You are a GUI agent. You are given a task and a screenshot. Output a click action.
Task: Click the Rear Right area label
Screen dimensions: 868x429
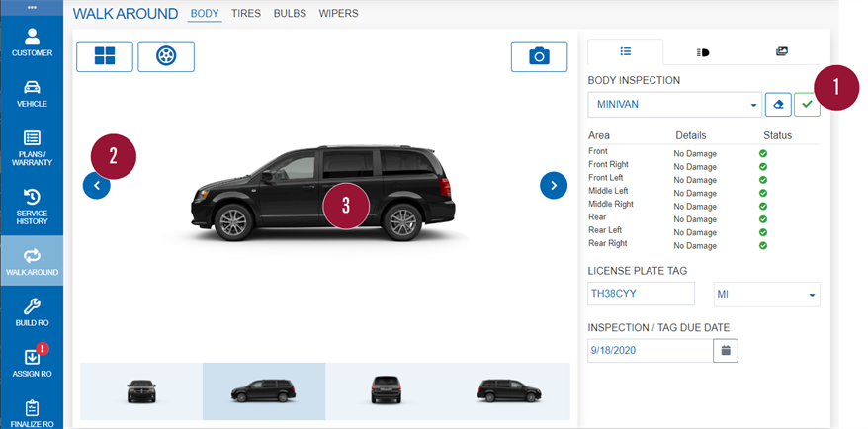608,243
